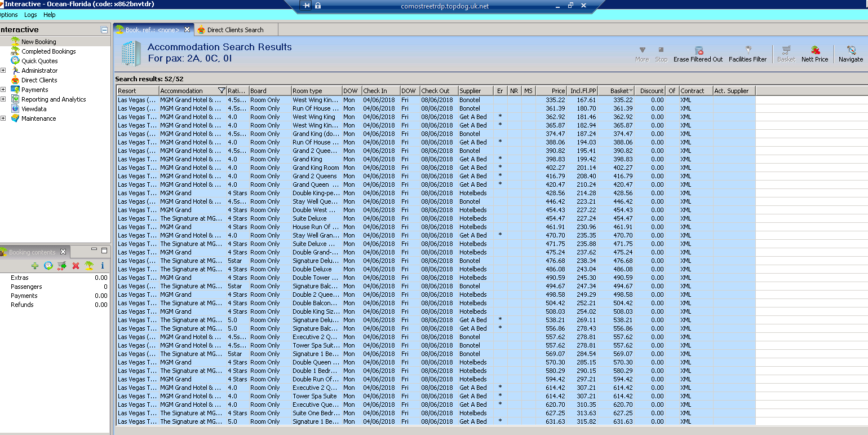Viewport: 868px width, 435px height.
Task: Click the Act. Supplier column header
Action: (x=734, y=91)
